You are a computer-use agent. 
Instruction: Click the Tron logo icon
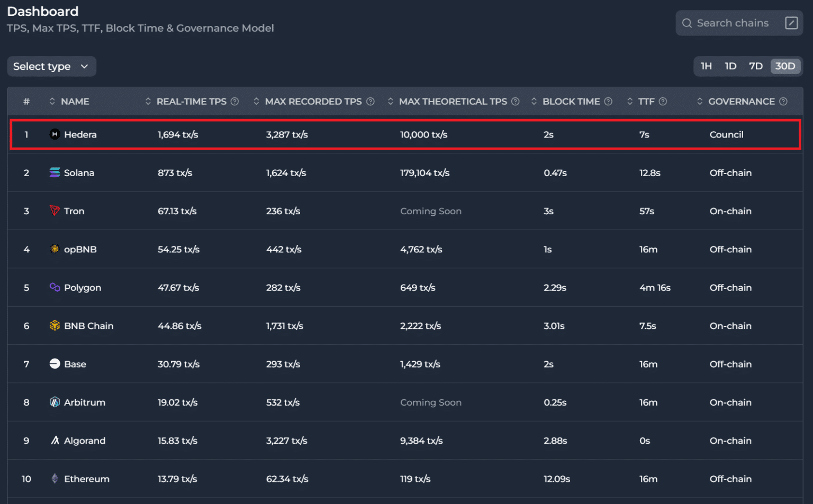(x=55, y=210)
